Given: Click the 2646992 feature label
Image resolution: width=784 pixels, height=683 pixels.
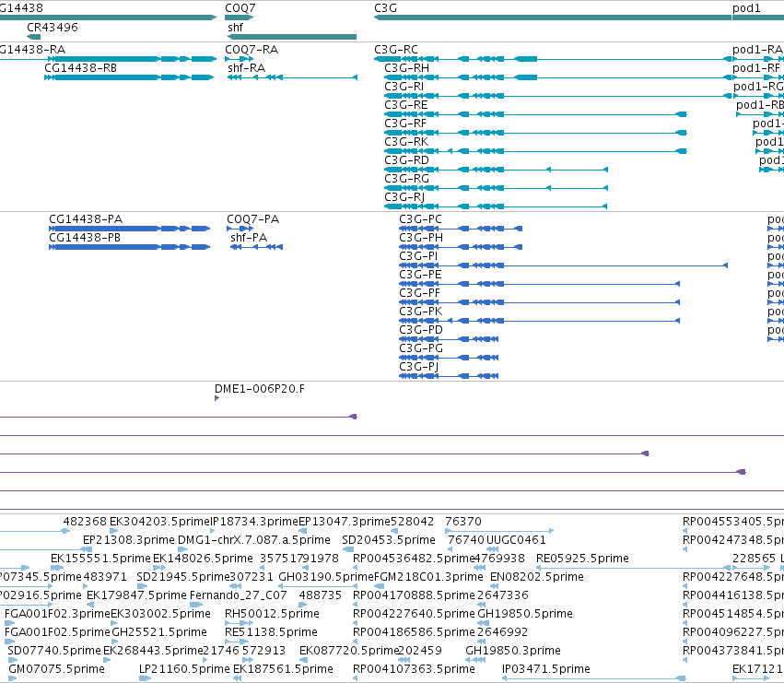Looking at the screenshot, I should click(x=502, y=632).
